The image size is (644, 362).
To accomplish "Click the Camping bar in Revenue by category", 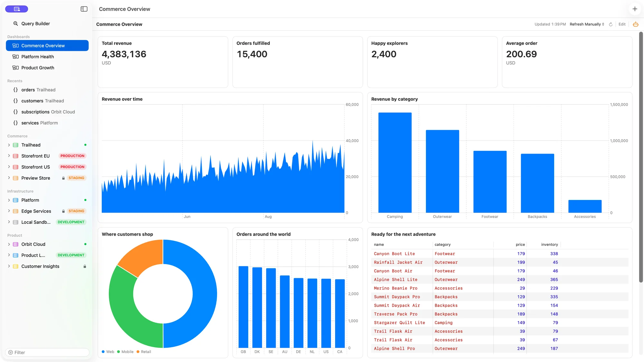I will (x=395, y=162).
